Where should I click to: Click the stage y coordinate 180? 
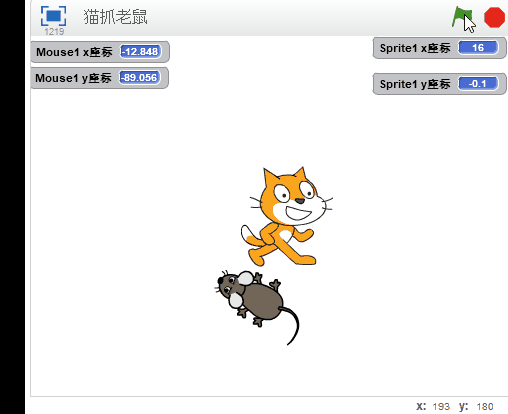(x=485, y=407)
